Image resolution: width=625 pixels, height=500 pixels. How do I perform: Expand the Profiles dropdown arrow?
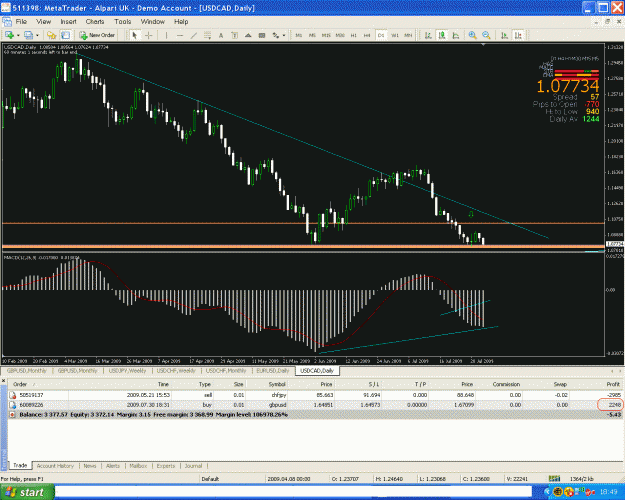point(37,35)
